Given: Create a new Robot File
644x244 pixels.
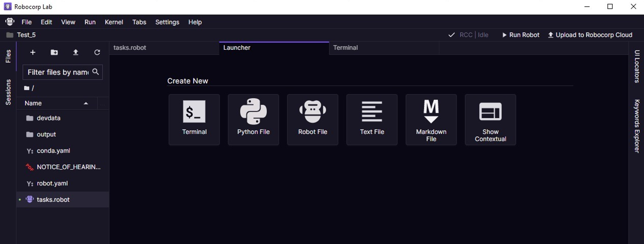Looking at the screenshot, I should click(313, 120).
